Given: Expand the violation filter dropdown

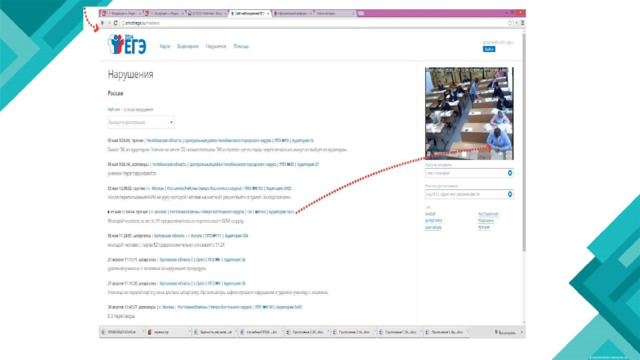Looking at the screenshot, I should [x=141, y=122].
